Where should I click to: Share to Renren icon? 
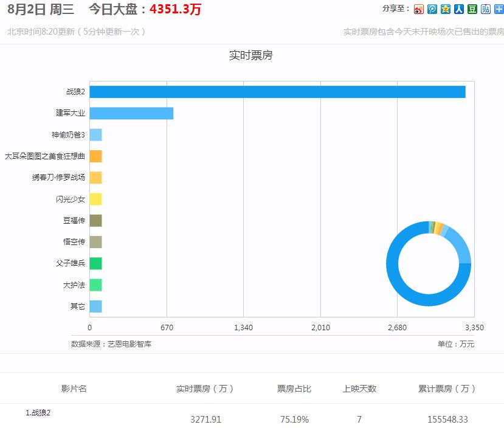[x=458, y=9]
